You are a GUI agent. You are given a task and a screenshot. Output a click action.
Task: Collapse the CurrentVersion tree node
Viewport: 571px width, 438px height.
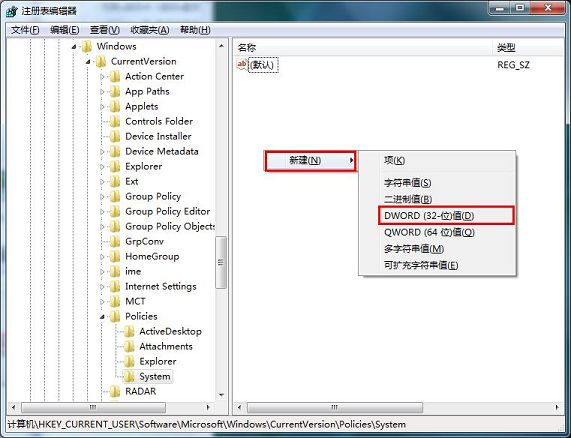point(88,62)
